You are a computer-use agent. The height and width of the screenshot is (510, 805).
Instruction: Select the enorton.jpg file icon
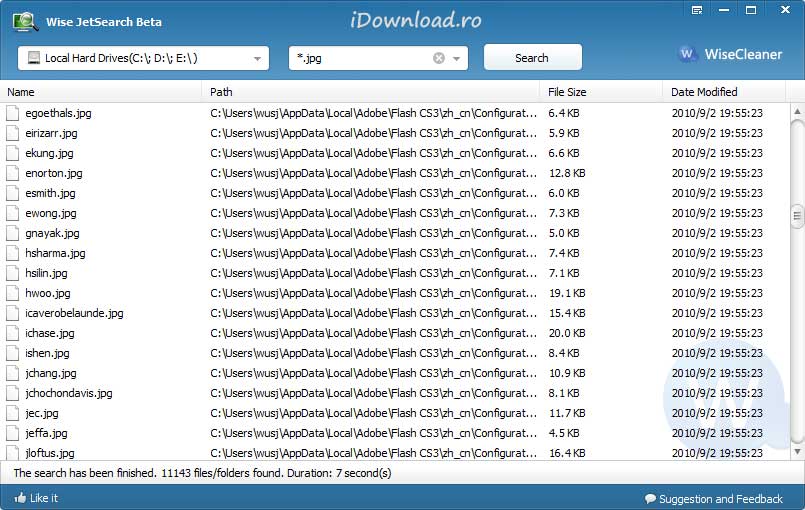(13, 173)
